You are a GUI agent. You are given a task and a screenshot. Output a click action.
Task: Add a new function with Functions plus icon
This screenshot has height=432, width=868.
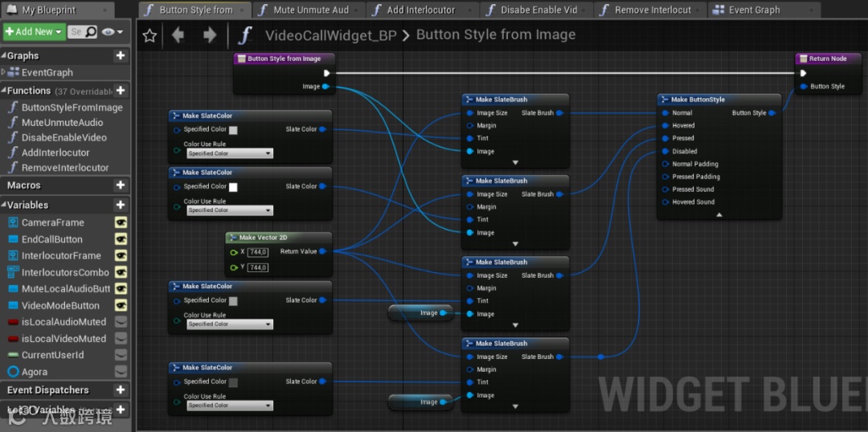click(x=120, y=90)
